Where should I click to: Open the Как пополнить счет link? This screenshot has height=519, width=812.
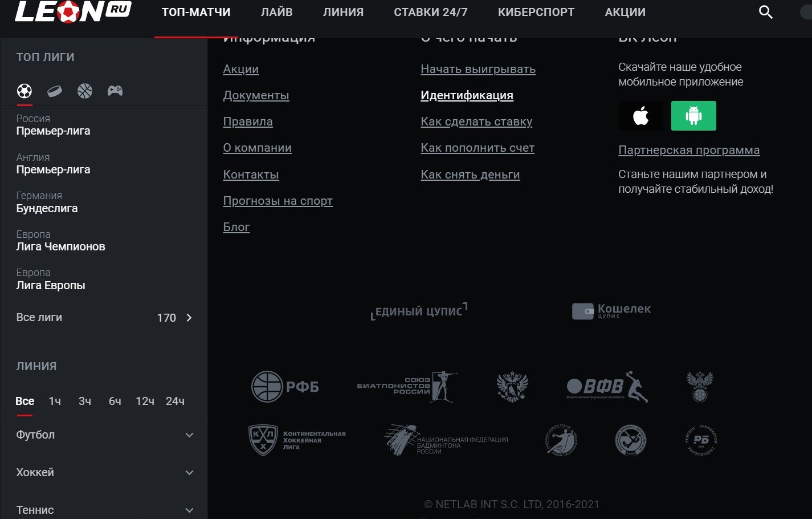[x=478, y=148]
